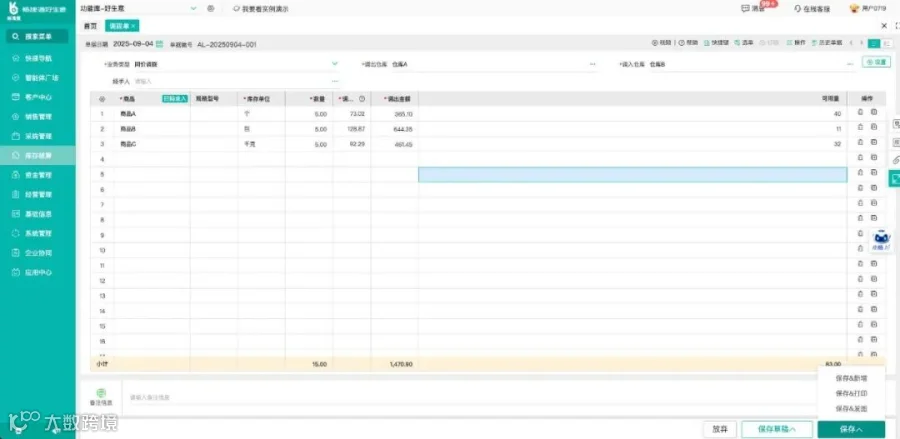Viewport: 900px width, 439px height.
Task: Switch to the 首页 tab
Action: [x=90, y=26]
